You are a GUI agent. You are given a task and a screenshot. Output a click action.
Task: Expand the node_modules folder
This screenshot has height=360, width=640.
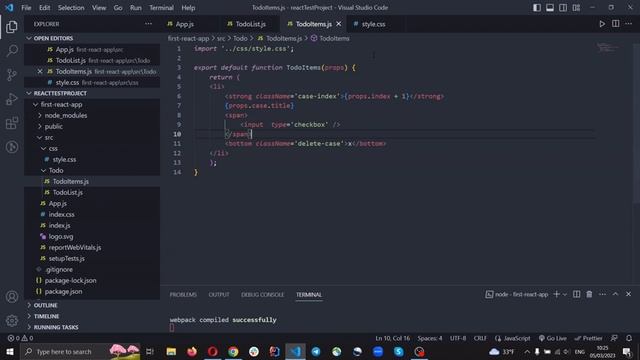(x=92, y=116)
